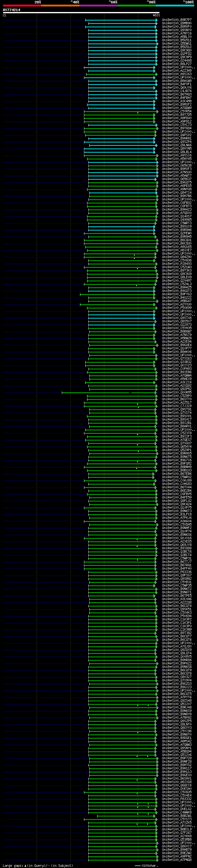Select the UniRef100_B9IEB6 label

point(177,372)
